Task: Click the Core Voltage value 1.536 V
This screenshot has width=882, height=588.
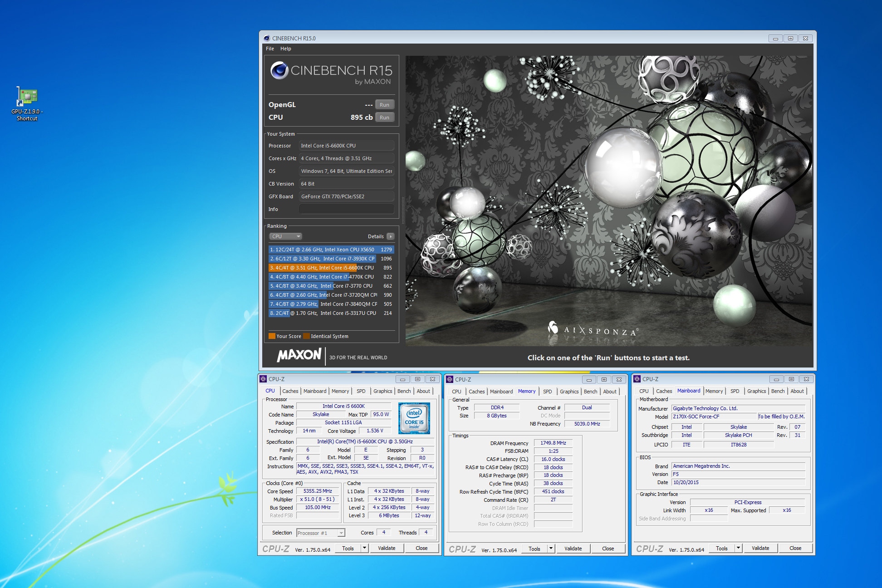Action: pyautogui.click(x=375, y=431)
